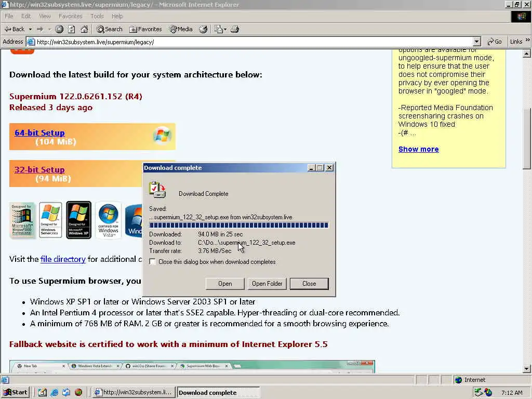Screen dimensions: 532x399
Task: Refresh the page with the Refresh icon
Action: click(x=71, y=29)
